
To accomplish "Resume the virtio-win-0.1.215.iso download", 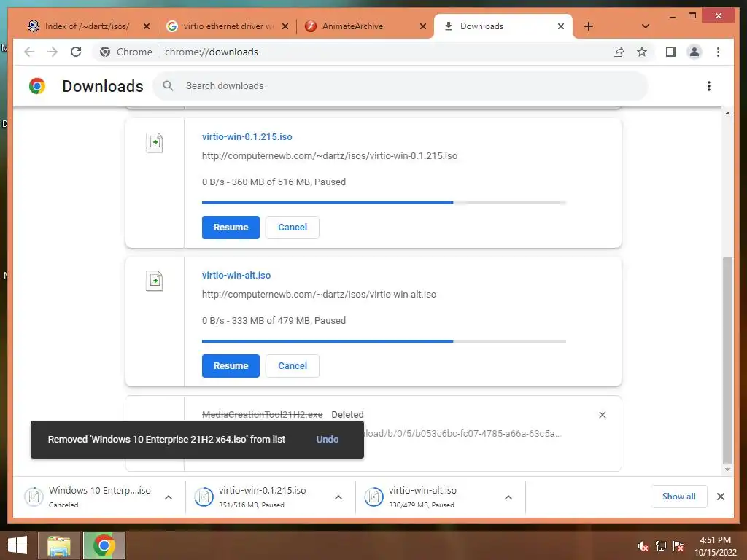I will 231,227.
